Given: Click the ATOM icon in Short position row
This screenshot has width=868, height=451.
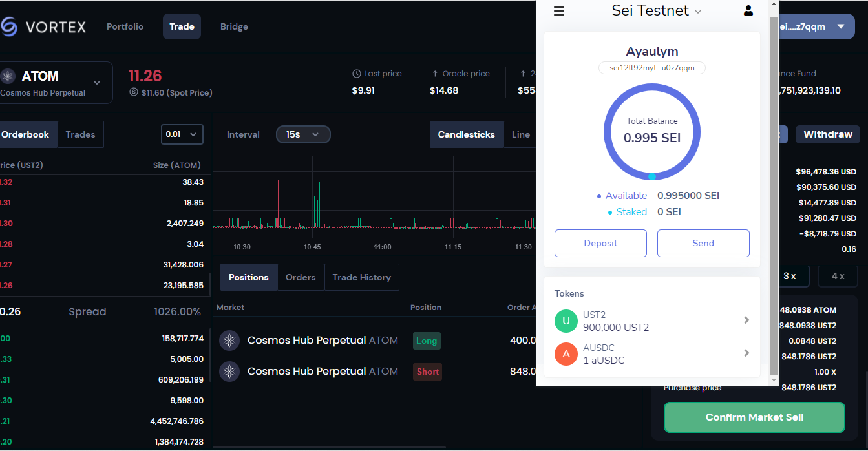Looking at the screenshot, I should [x=229, y=372].
